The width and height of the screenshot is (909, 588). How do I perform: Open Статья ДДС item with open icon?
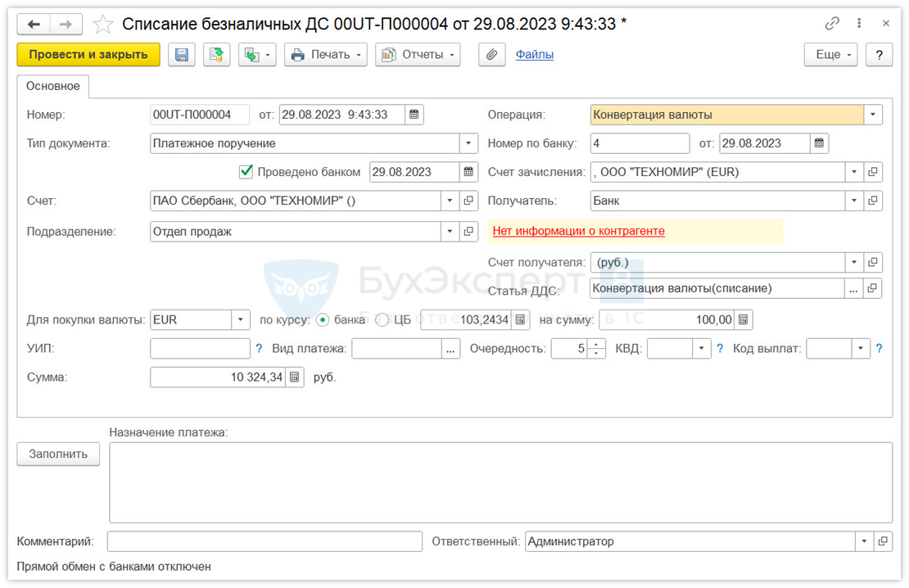(872, 288)
